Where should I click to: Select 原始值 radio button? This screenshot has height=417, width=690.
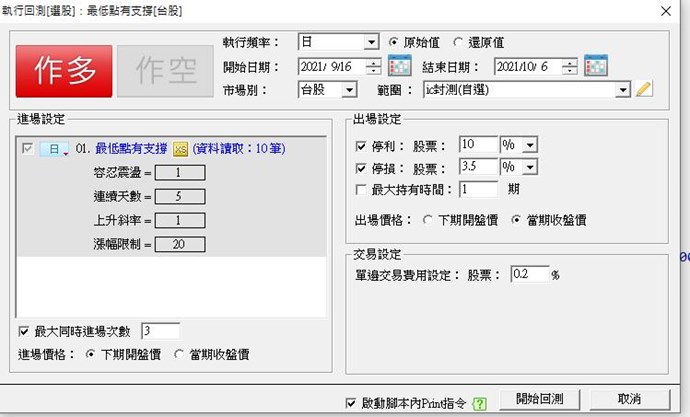tap(393, 42)
